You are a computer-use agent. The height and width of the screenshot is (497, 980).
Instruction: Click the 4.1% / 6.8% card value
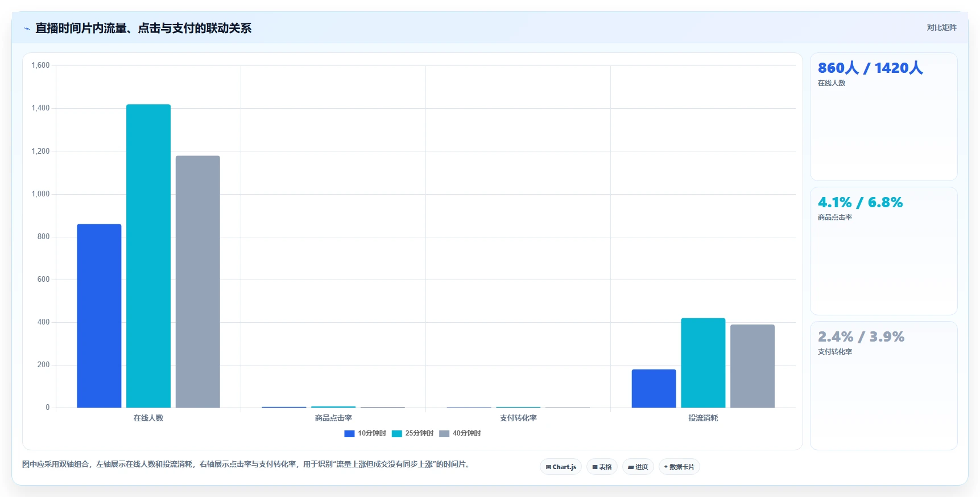click(860, 203)
